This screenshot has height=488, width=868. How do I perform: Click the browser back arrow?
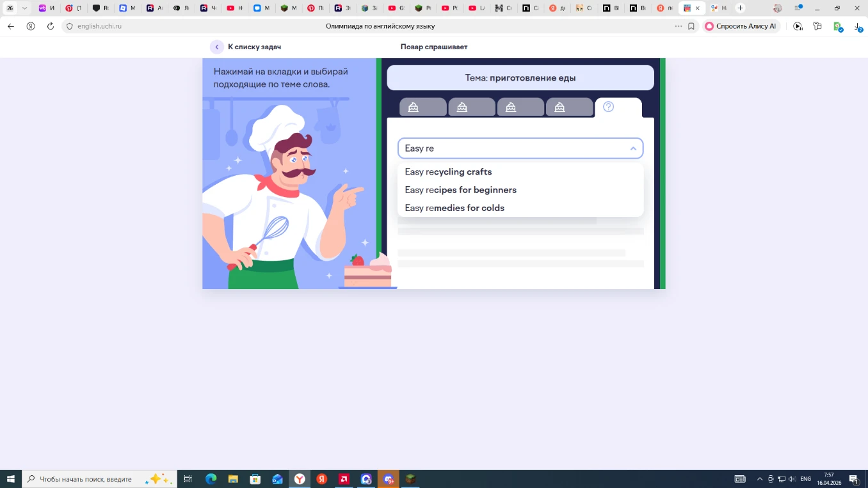(11, 26)
